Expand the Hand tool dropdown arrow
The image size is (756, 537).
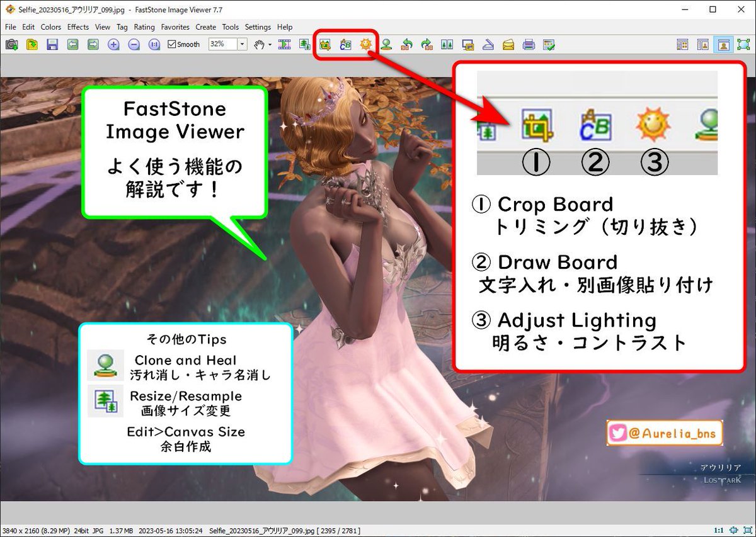point(270,45)
